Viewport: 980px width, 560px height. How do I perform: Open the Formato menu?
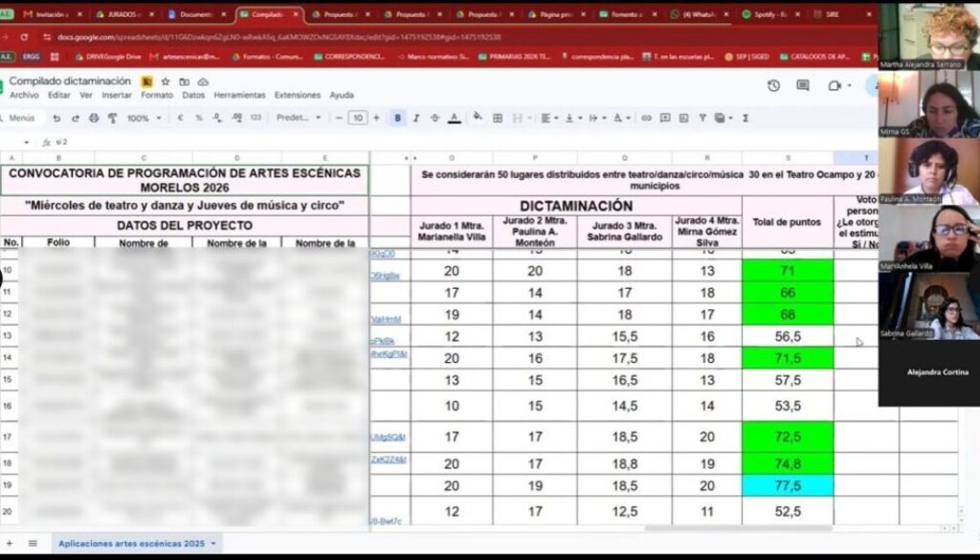(157, 95)
